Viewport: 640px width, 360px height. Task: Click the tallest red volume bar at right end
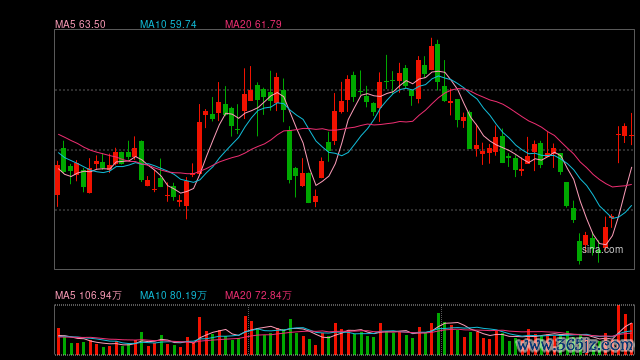[x=618, y=330]
